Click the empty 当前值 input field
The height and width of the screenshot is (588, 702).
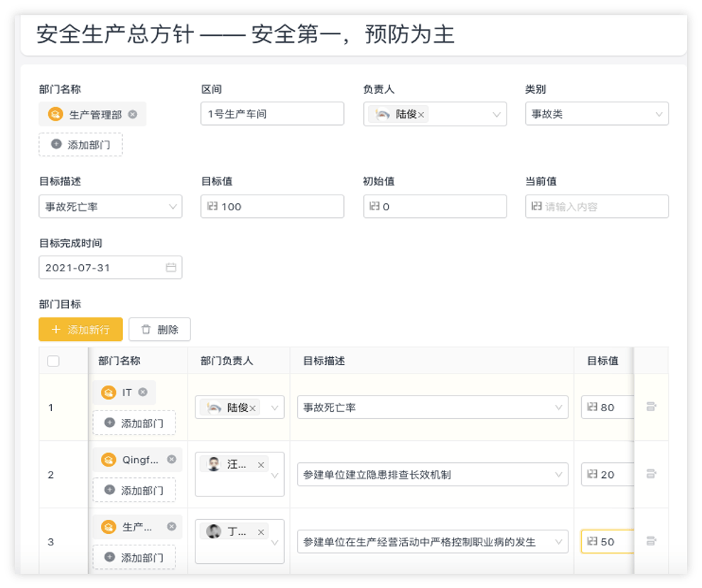pyautogui.click(x=597, y=207)
